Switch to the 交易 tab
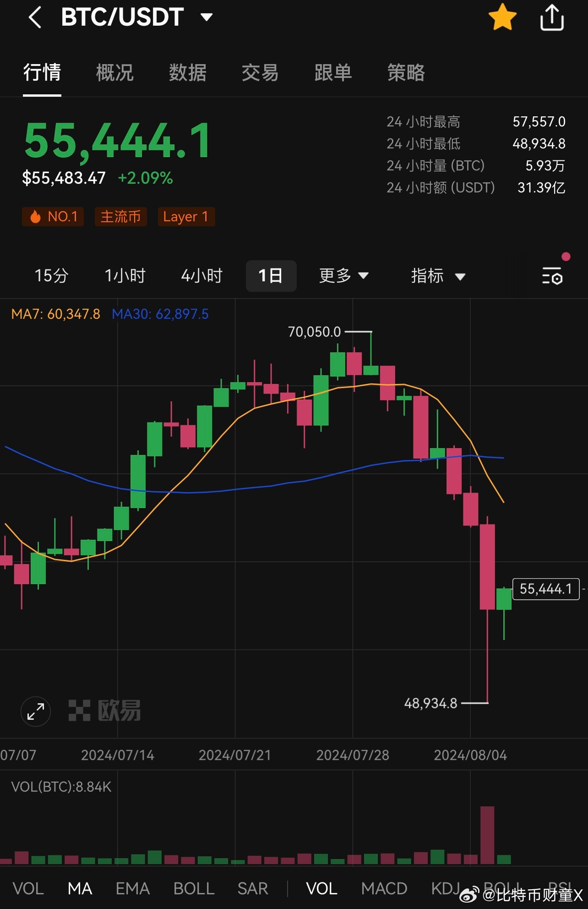This screenshot has width=588, height=909. coord(260,72)
